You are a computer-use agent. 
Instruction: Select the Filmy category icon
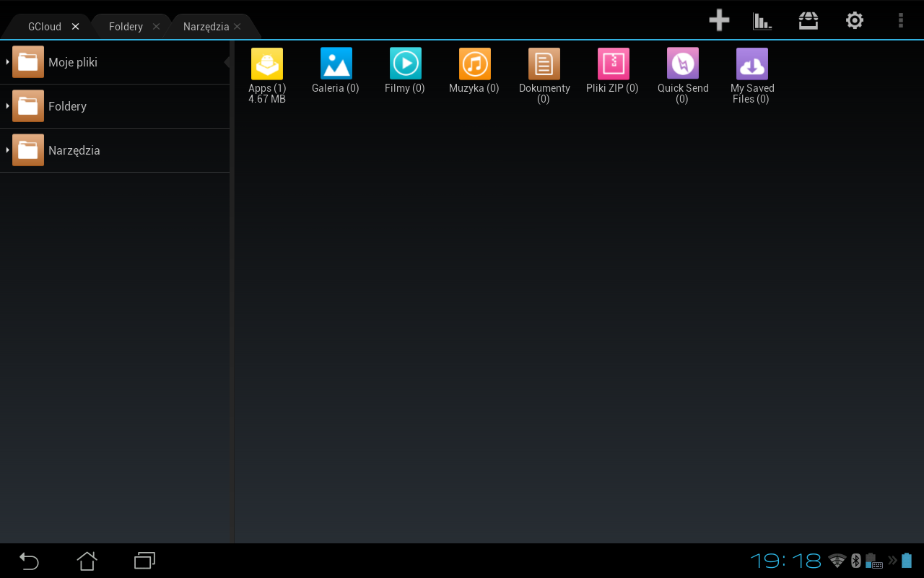[x=404, y=64]
